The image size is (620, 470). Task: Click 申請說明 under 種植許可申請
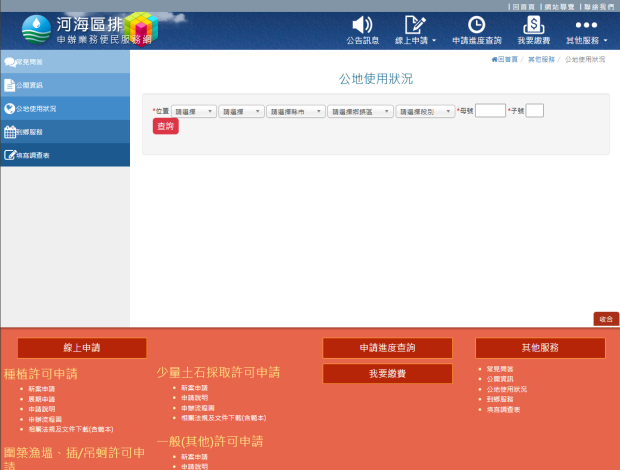coord(42,409)
